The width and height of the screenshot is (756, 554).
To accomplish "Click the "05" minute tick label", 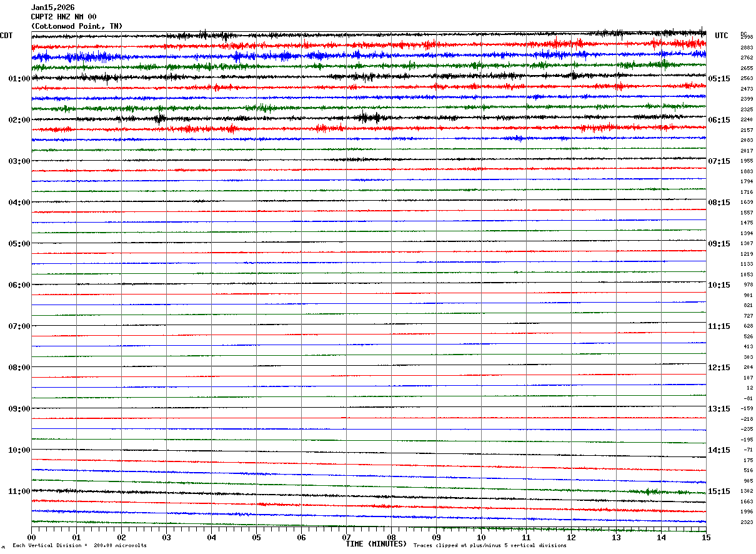I will click(256, 538).
